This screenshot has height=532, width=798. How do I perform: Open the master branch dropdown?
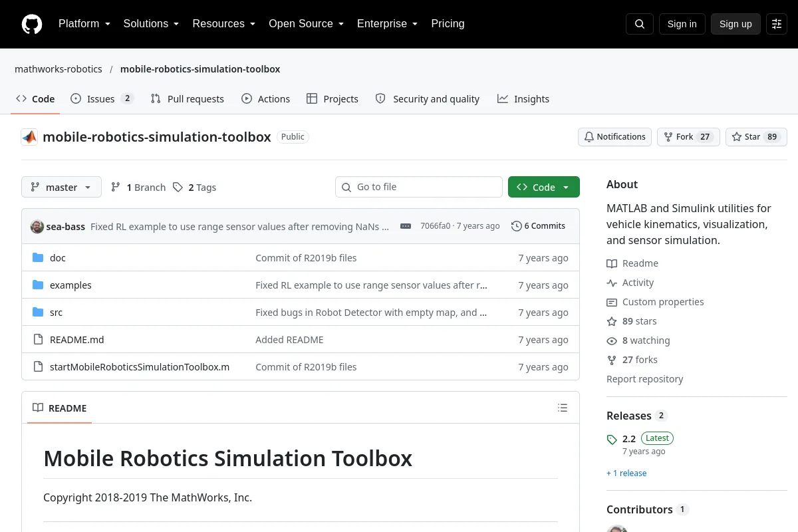tap(61, 188)
